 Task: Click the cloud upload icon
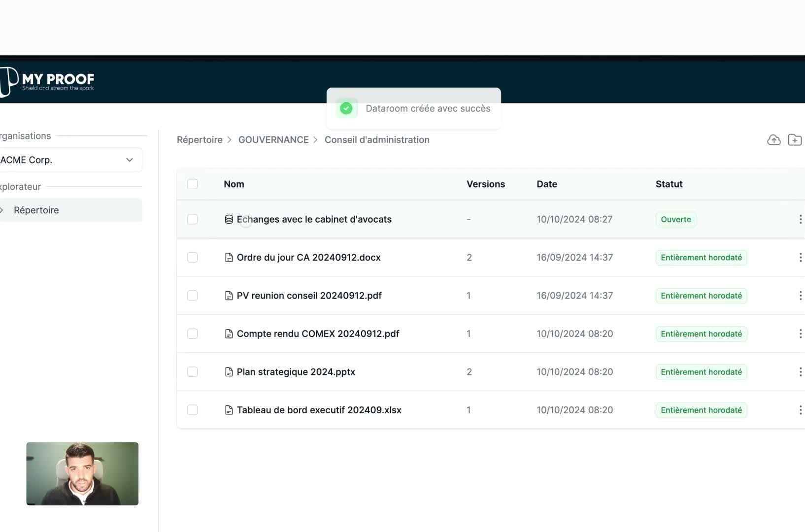click(x=773, y=140)
